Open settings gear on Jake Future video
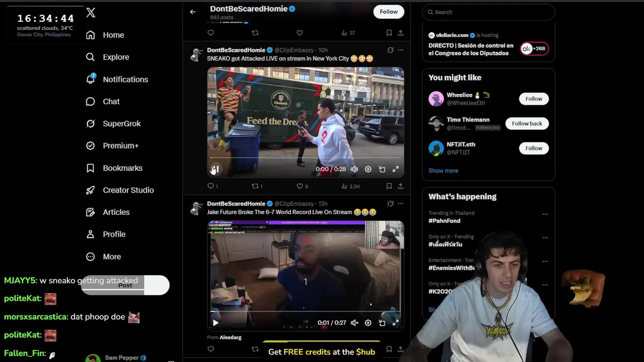This screenshot has height=362, width=644. click(x=368, y=323)
